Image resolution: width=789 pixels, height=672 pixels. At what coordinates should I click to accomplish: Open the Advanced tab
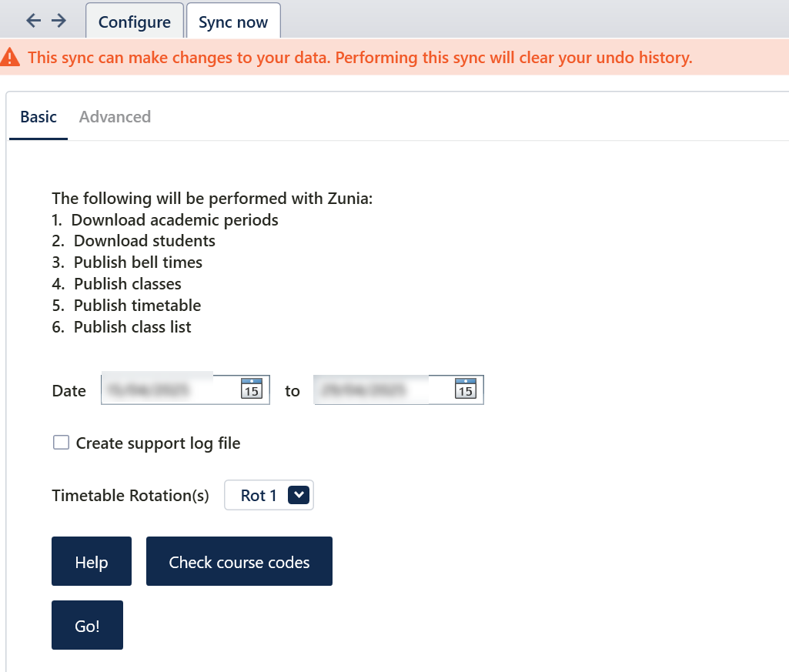115,117
